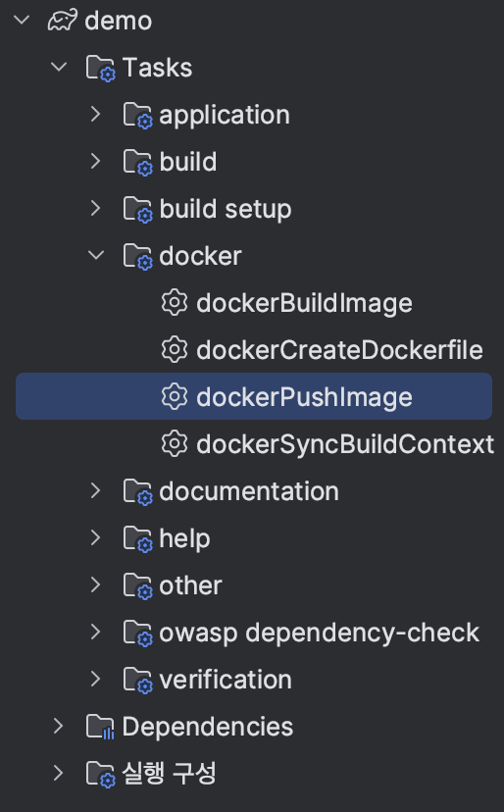Collapse the demo project node
The image size is (504, 812).
point(22,21)
